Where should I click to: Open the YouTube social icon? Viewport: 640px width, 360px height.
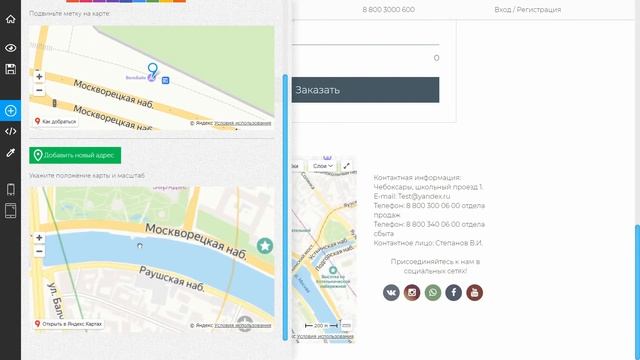click(x=474, y=292)
